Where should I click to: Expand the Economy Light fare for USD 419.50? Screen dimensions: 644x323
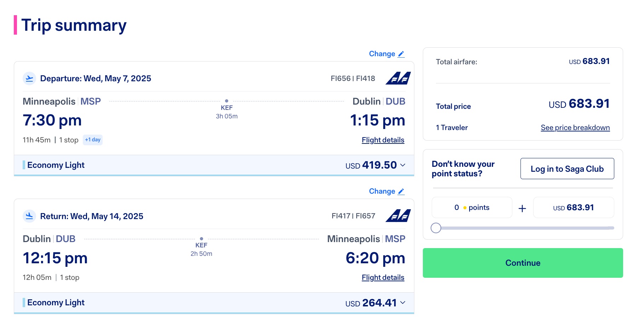tap(403, 165)
